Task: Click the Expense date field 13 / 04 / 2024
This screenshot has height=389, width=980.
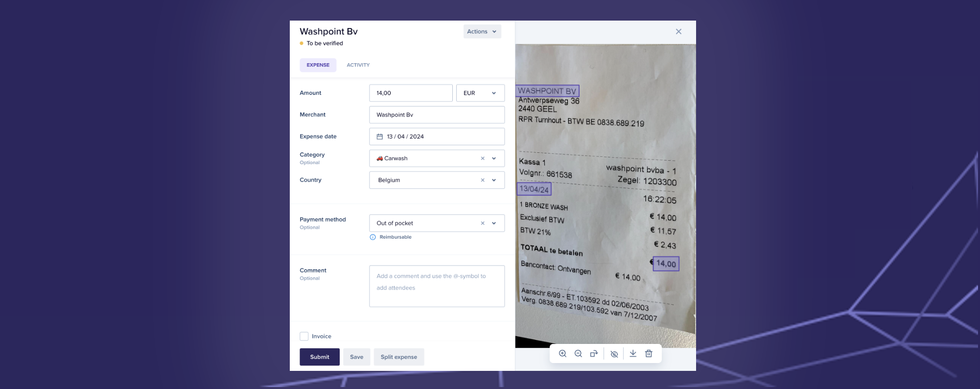Action: 437,137
